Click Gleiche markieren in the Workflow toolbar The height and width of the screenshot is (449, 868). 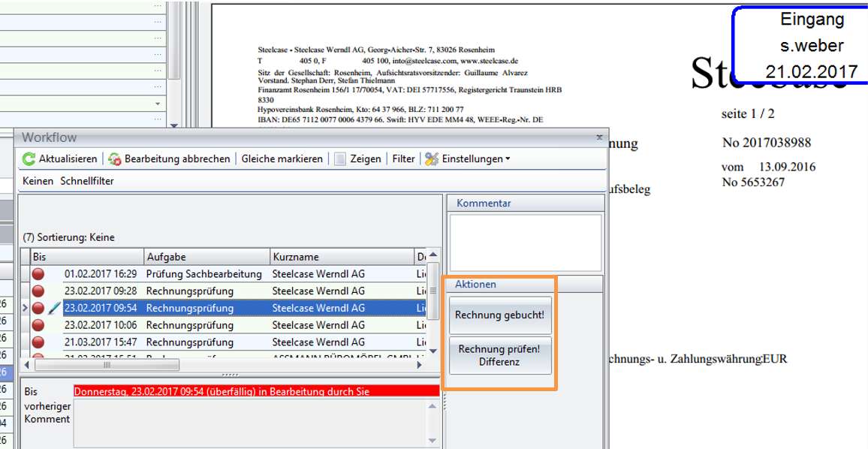click(282, 159)
